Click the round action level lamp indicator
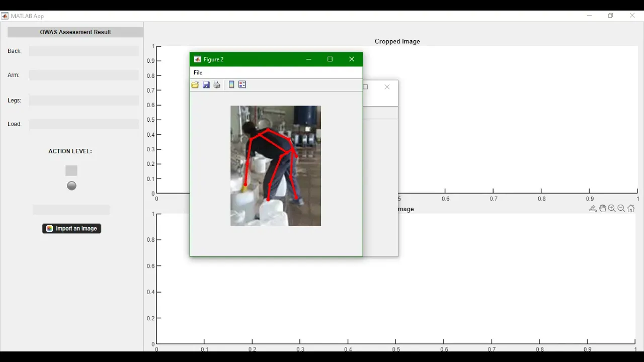This screenshot has width=644, height=362. pyautogui.click(x=71, y=186)
